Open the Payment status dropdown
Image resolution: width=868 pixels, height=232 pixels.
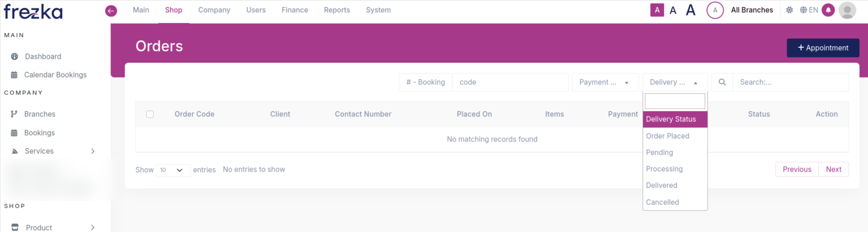603,82
